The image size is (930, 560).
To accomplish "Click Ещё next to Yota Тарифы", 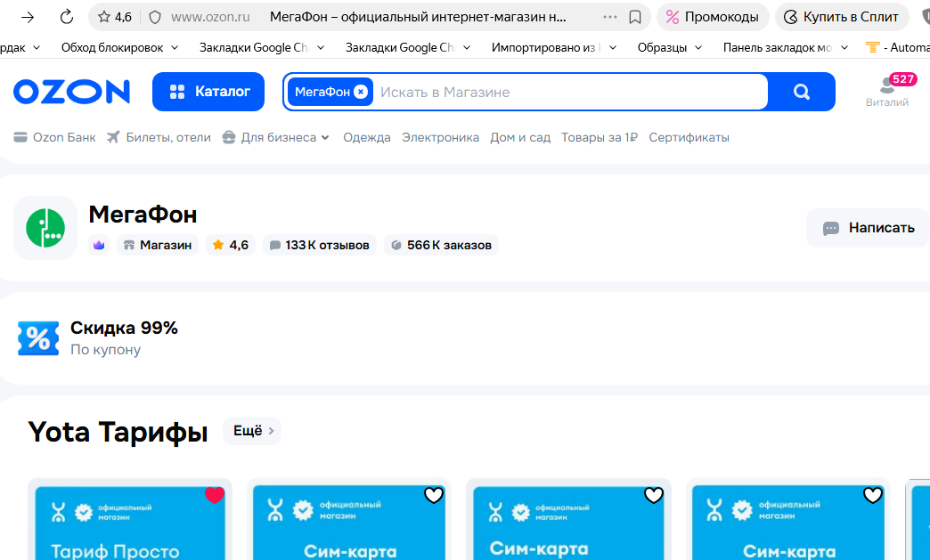I will coord(252,431).
